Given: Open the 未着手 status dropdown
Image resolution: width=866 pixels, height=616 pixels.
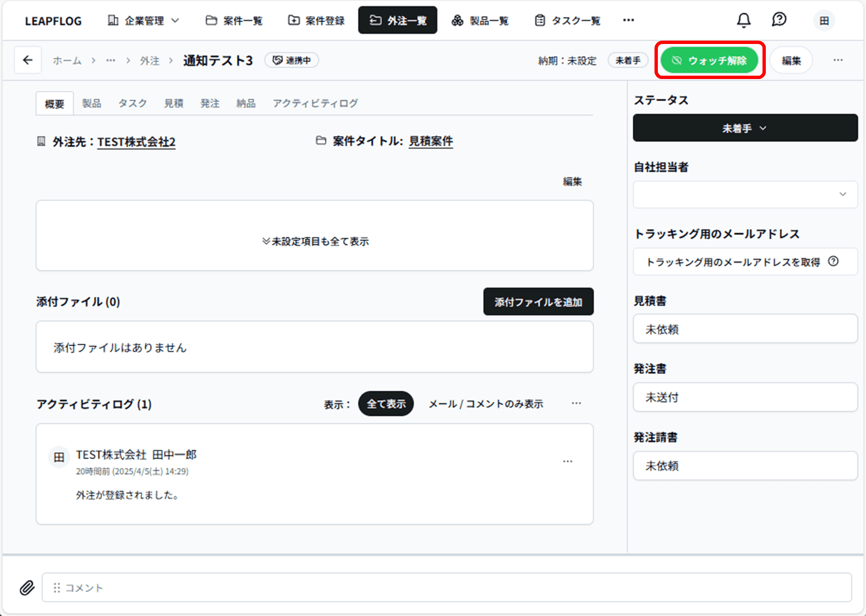Looking at the screenshot, I should 745,128.
